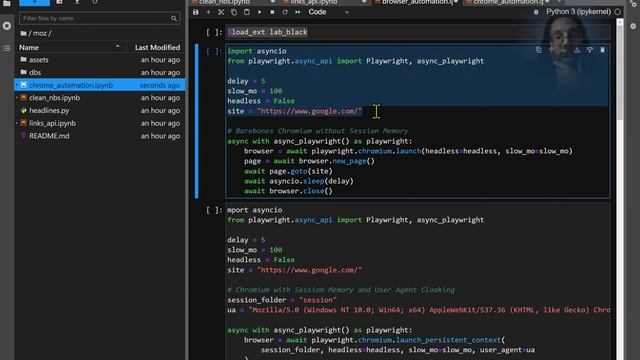Click the root folder icon in the breadcrumb
Screen dimensions: 640x360
(x=23, y=33)
